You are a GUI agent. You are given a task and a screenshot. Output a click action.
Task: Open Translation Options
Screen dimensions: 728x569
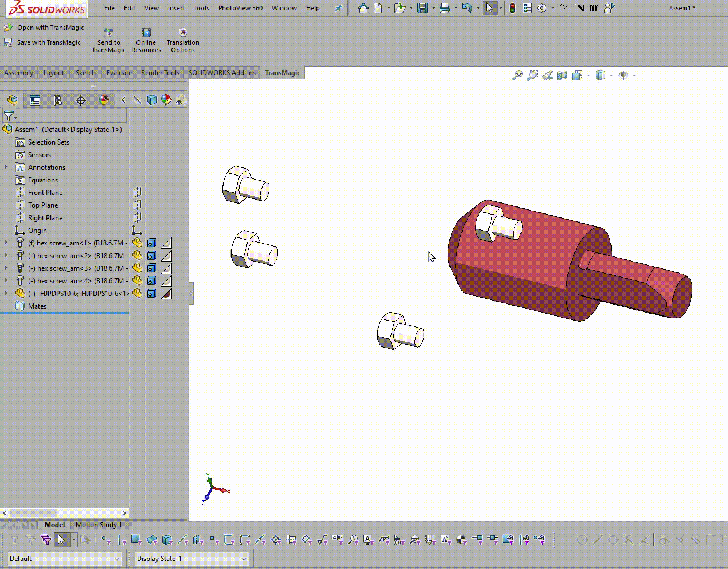coord(183,41)
